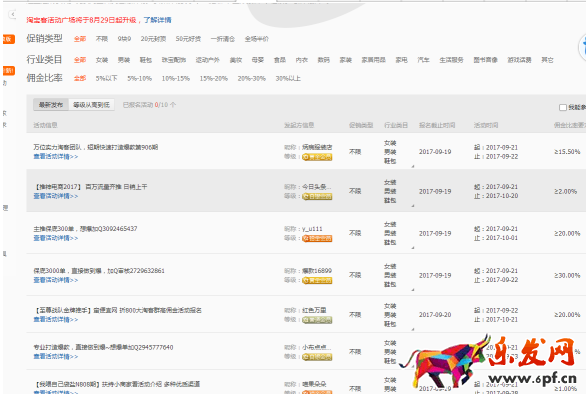Click the gold level badge in first row
587x399 pixels.
pos(317,157)
